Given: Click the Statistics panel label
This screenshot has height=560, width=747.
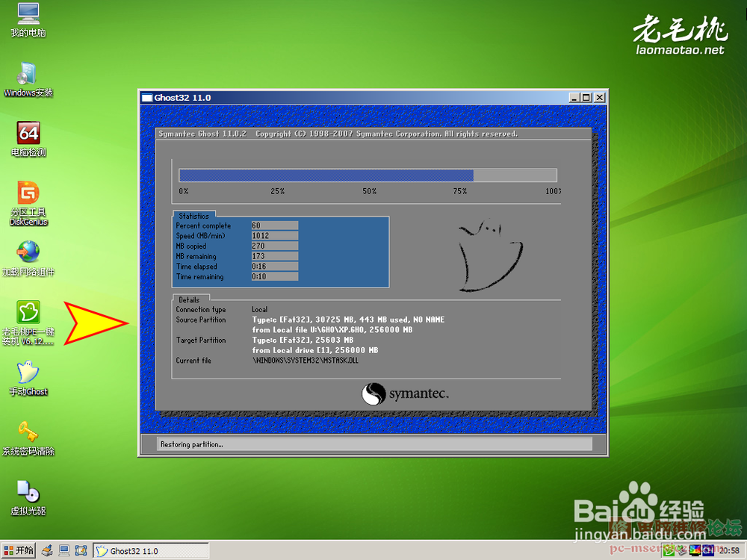Looking at the screenshot, I should pyautogui.click(x=194, y=216).
